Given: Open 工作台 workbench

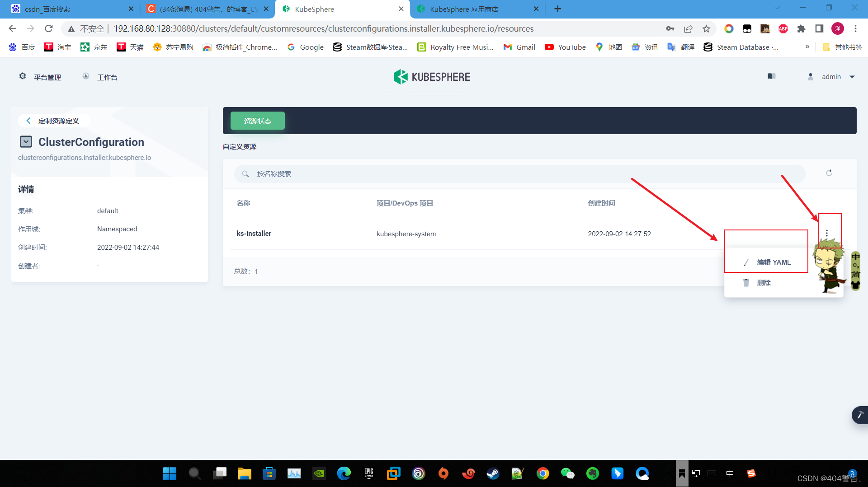Looking at the screenshot, I should [100, 77].
